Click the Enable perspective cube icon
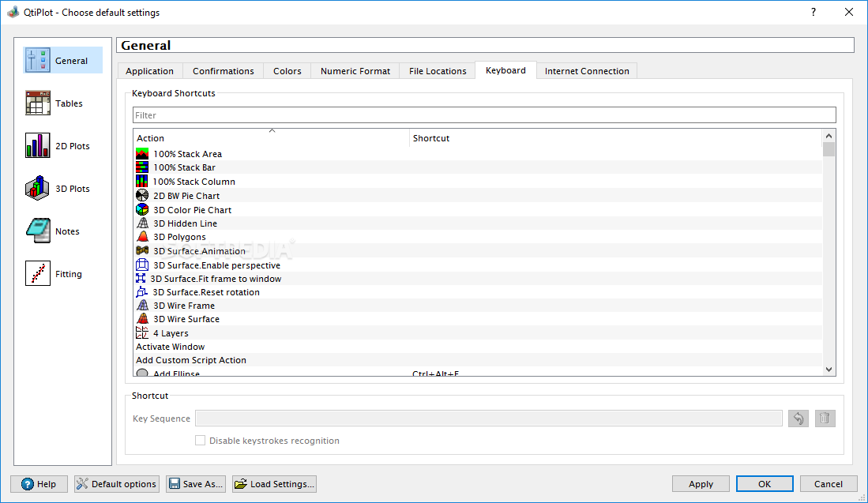868x503 pixels. pyautogui.click(x=142, y=265)
